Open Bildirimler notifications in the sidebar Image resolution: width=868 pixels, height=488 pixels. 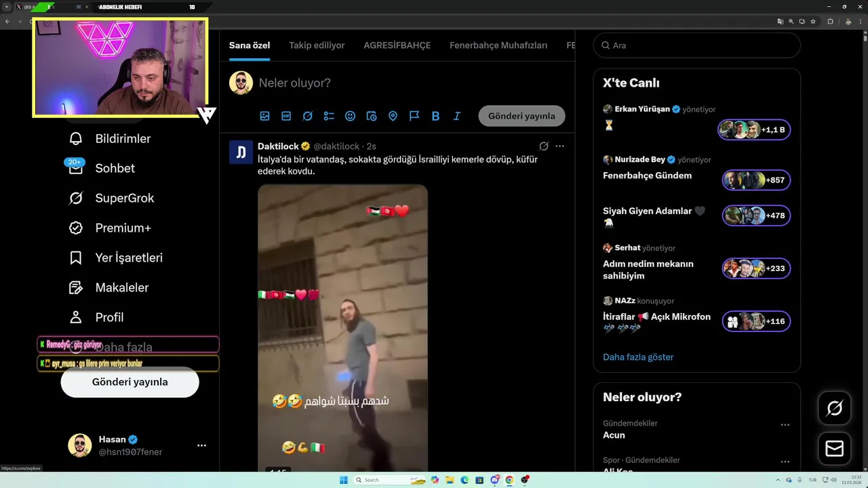pyautogui.click(x=110, y=139)
